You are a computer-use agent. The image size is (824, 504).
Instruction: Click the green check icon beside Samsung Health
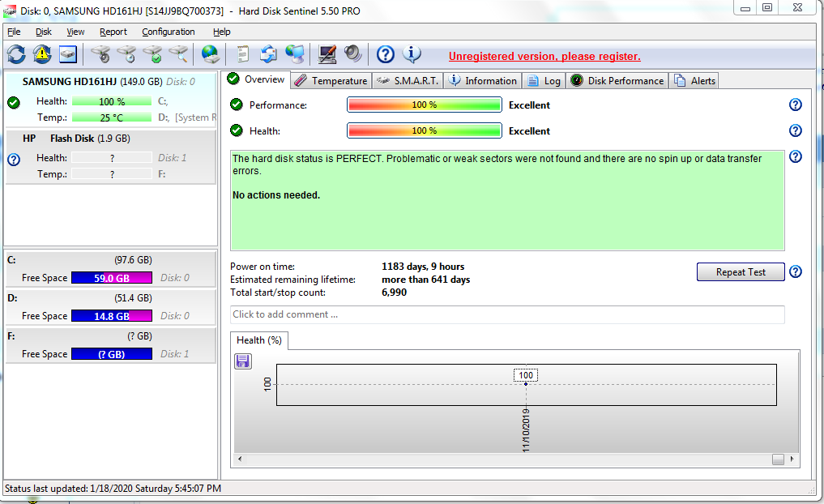click(x=14, y=102)
